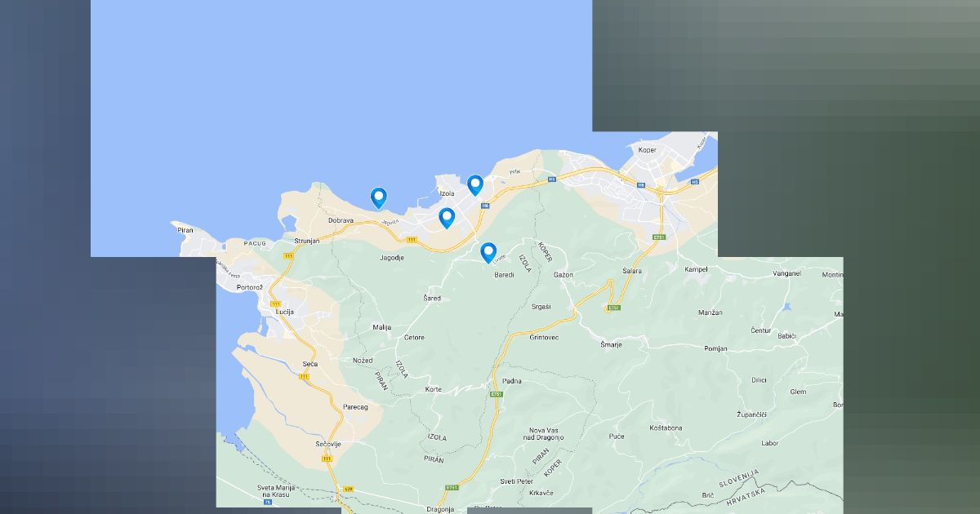Image resolution: width=980 pixels, height=514 pixels.
Task: Click the Labor village label
Action: point(770,443)
